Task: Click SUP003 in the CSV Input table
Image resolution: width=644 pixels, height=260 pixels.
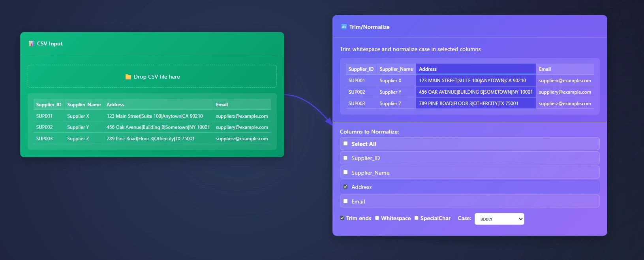Action: [49, 139]
